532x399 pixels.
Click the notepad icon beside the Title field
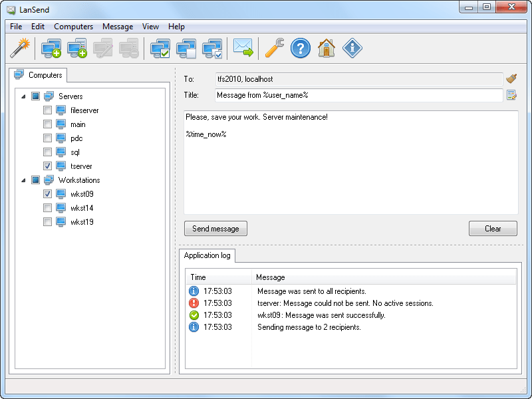511,95
